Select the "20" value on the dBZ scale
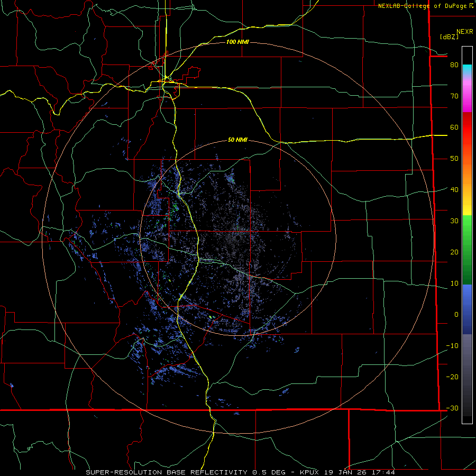This screenshot has height=476, width=476. [x=454, y=252]
